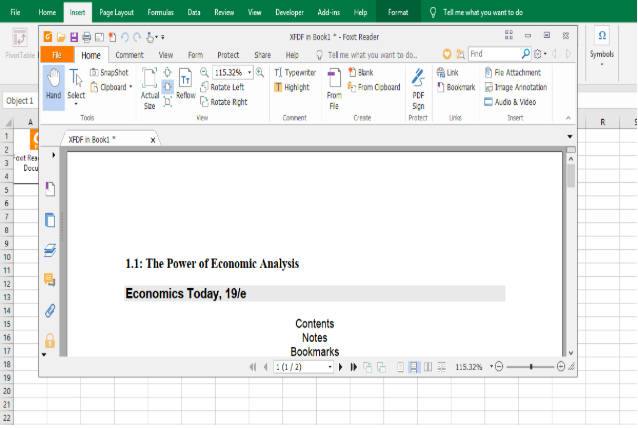Open the 115.32% zoom combo box in ribbon
This screenshot has width=638, height=428.
point(232,72)
